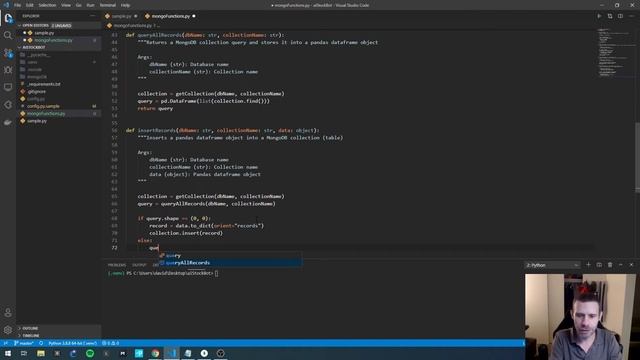Open the Edit menu
640x360 pixels.
coord(30,5)
